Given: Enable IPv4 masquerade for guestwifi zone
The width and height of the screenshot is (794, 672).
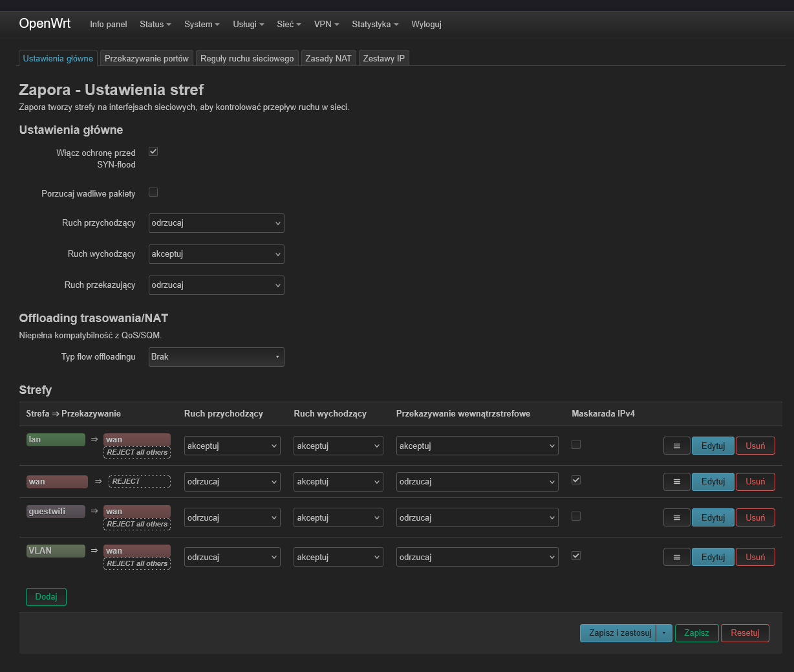Looking at the screenshot, I should 576,516.
